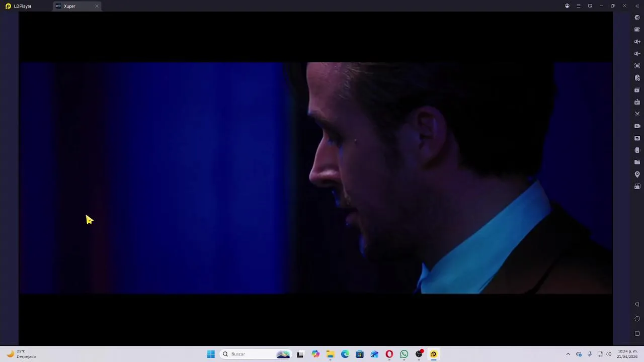Open OBS Studio from taskbar

pos(419,354)
